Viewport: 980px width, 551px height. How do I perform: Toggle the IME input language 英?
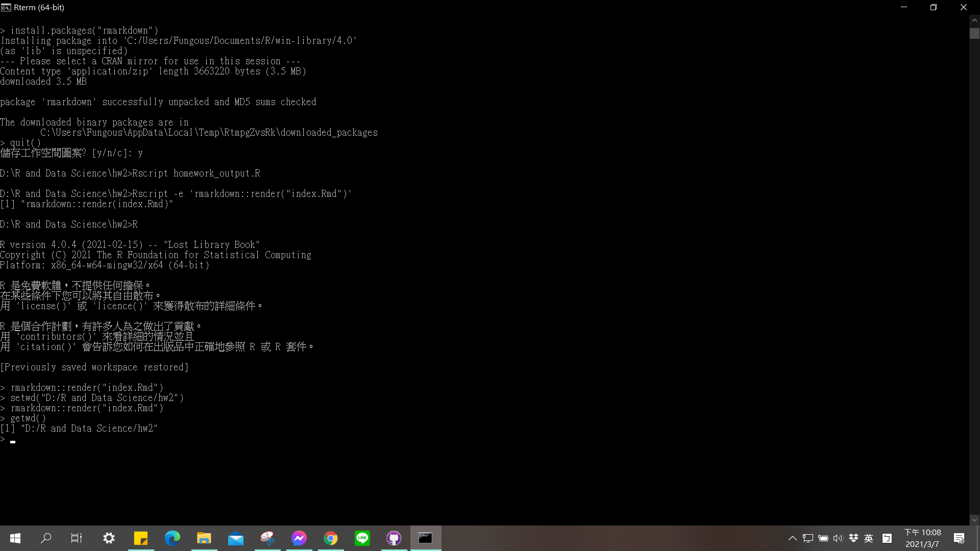(868, 538)
